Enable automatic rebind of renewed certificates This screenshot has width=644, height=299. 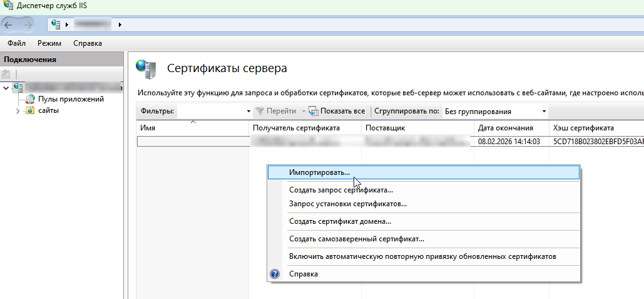click(422, 256)
